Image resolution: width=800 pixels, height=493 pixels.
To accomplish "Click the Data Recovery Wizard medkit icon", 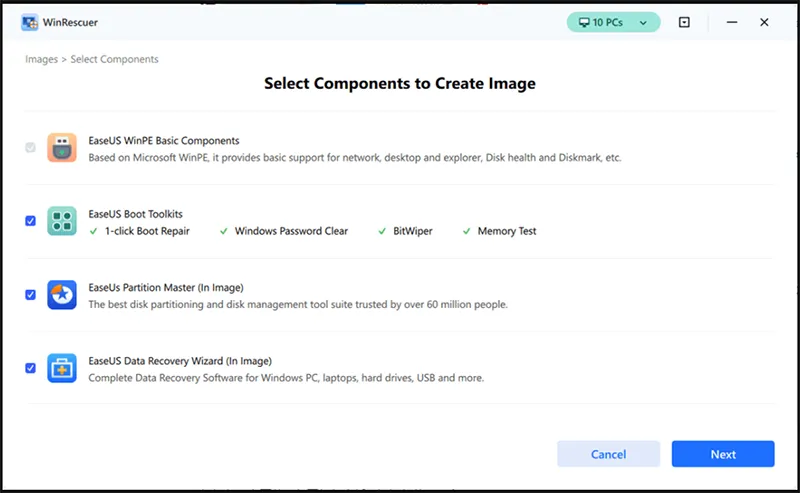I will pos(62,368).
